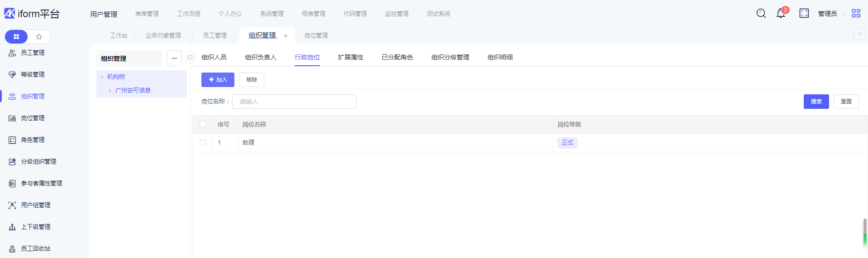Image resolution: width=868 pixels, height=258 pixels.
Task: Open the tab list dropdown at far right
Action: (x=859, y=34)
